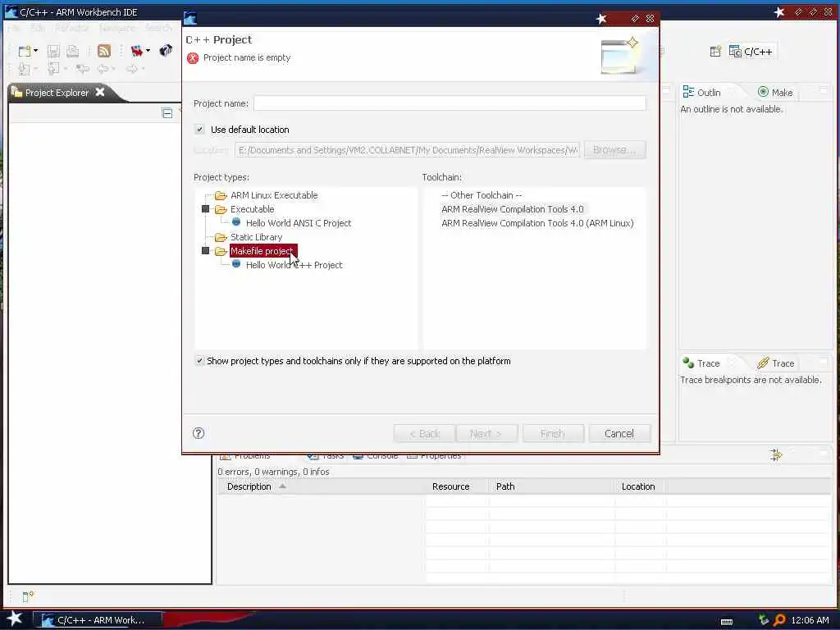The width and height of the screenshot is (840, 630).
Task: Open the dropdown beside the red flags icon
Action: pyautogui.click(x=148, y=50)
